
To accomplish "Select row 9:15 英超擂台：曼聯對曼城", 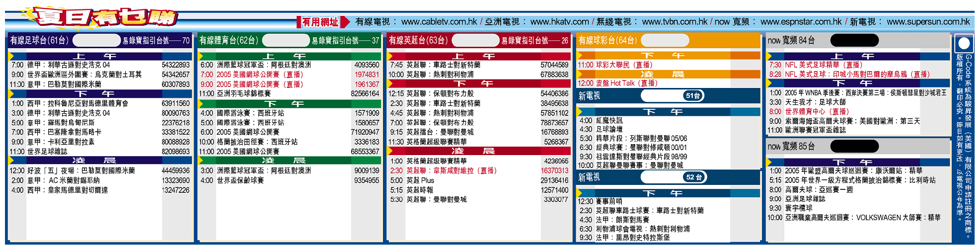I will point(479,132).
